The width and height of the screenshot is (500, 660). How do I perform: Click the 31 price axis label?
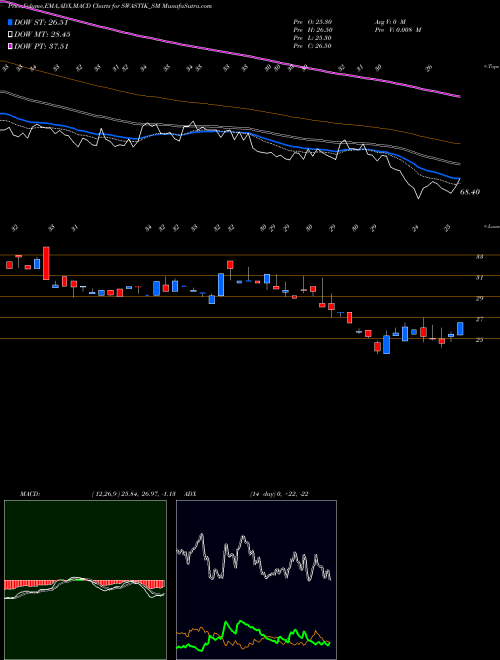point(479,277)
